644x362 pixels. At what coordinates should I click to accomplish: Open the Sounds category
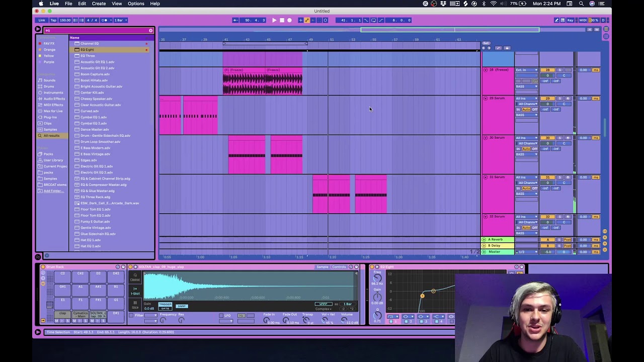49,80
